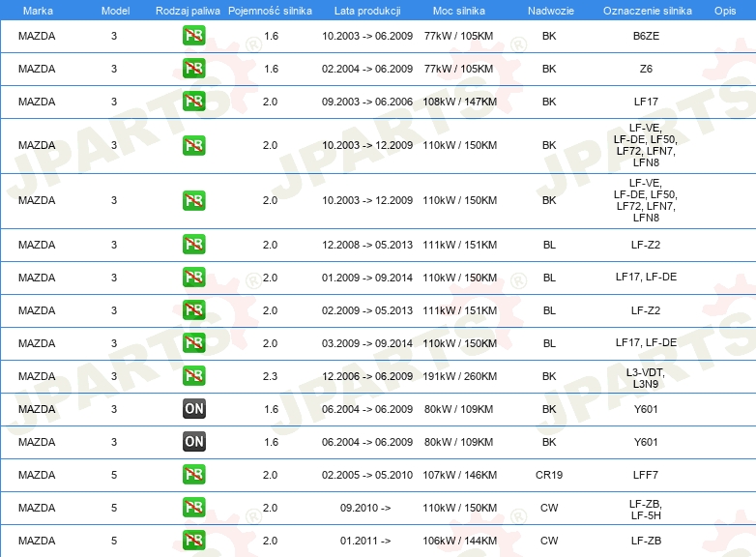This screenshot has height=557, width=756.
Task: Click the L3-VDT, L3N9 engine code cell
Action: pos(645,377)
